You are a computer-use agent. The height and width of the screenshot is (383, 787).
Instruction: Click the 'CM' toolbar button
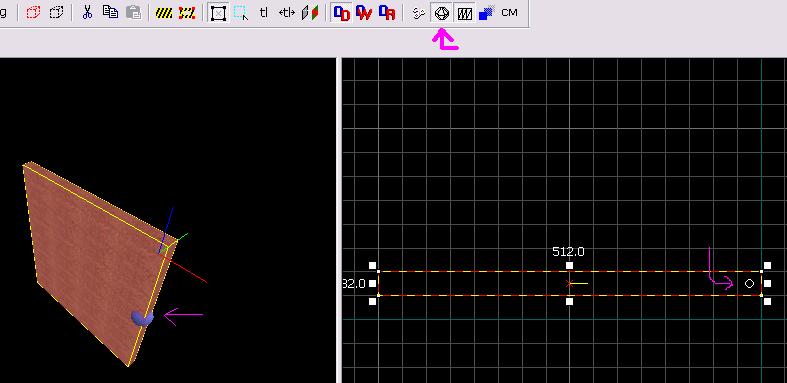pyautogui.click(x=509, y=13)
